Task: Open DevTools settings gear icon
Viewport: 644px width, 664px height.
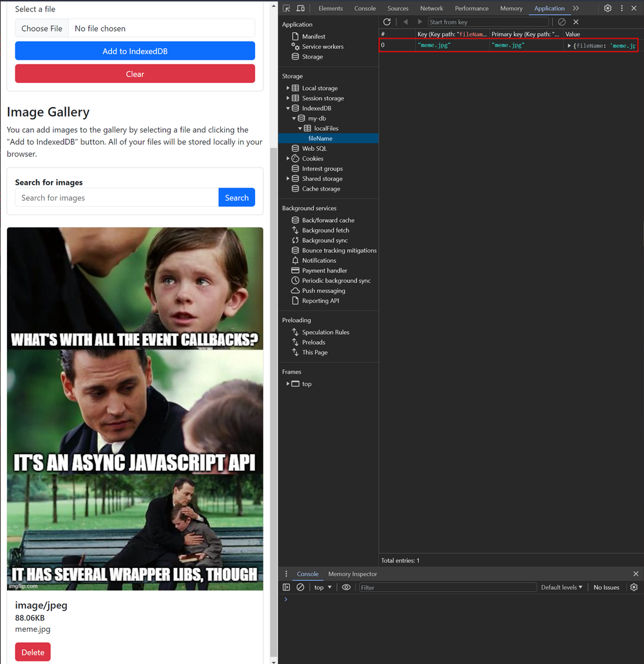Action: pos(607,8)
